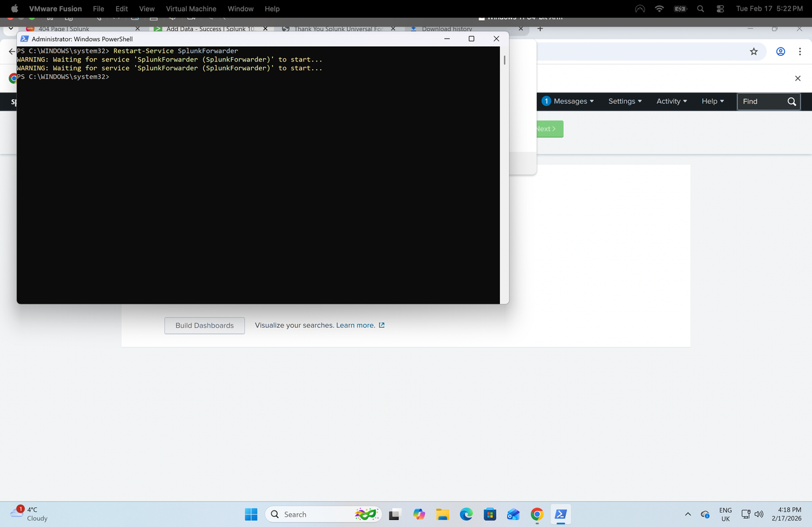Open the Splunk Help menu
The width and height of the screenshot is (812, 527).
tap(713, 101)
